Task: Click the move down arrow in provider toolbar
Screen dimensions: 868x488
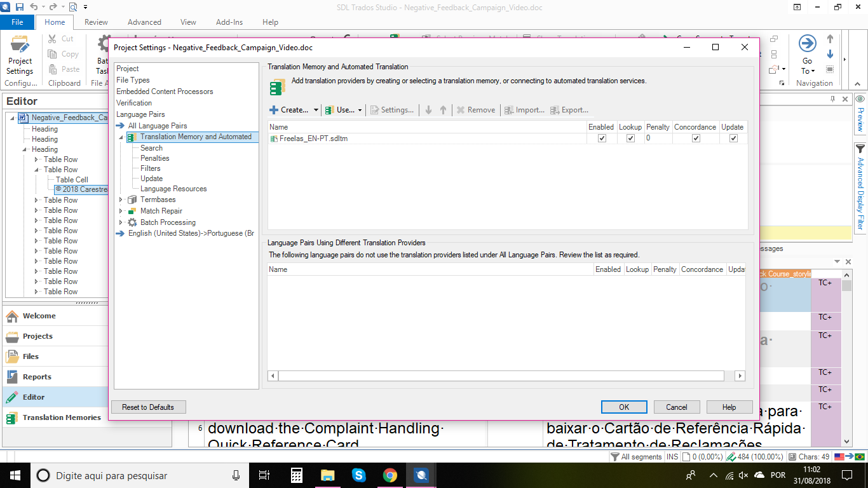Action: coord(428,110)
